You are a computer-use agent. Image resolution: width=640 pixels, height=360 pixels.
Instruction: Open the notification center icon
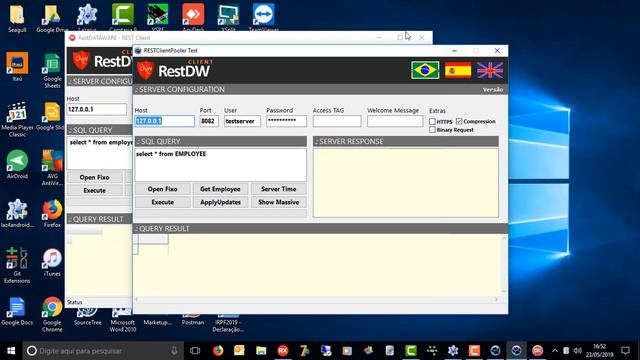pyautogui.click(x=625, y=351)
